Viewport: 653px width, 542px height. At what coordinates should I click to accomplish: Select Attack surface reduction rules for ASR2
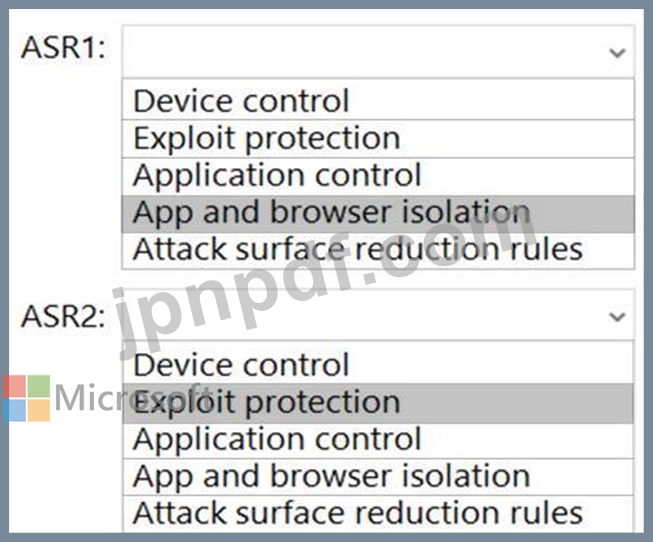pyautogui.click(x=378, y=514)
